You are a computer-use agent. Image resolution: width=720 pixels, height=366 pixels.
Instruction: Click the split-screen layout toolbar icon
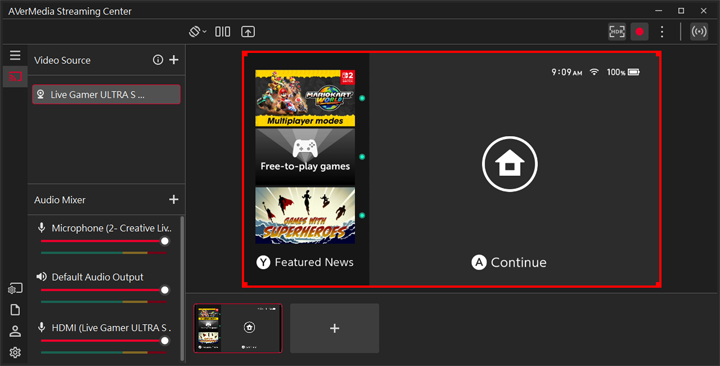[x=223, y=32]
